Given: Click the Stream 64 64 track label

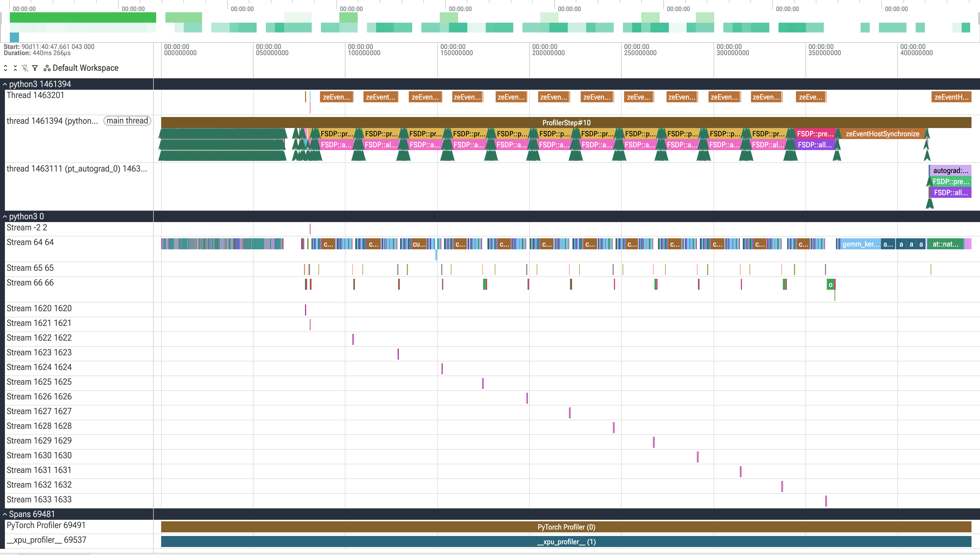Looking at the screenshot, I should coord(30,243).
